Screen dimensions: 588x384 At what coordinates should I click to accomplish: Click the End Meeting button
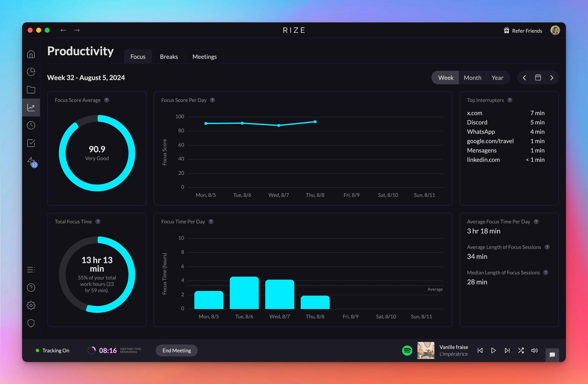[x=176, y=350]
